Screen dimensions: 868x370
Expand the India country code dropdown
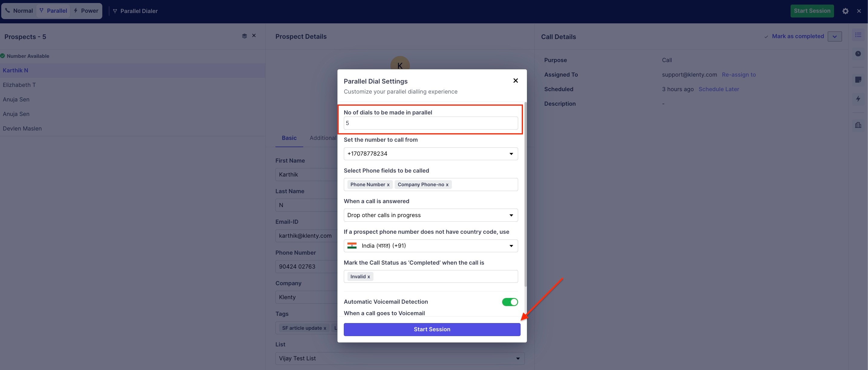coord(430,246)
